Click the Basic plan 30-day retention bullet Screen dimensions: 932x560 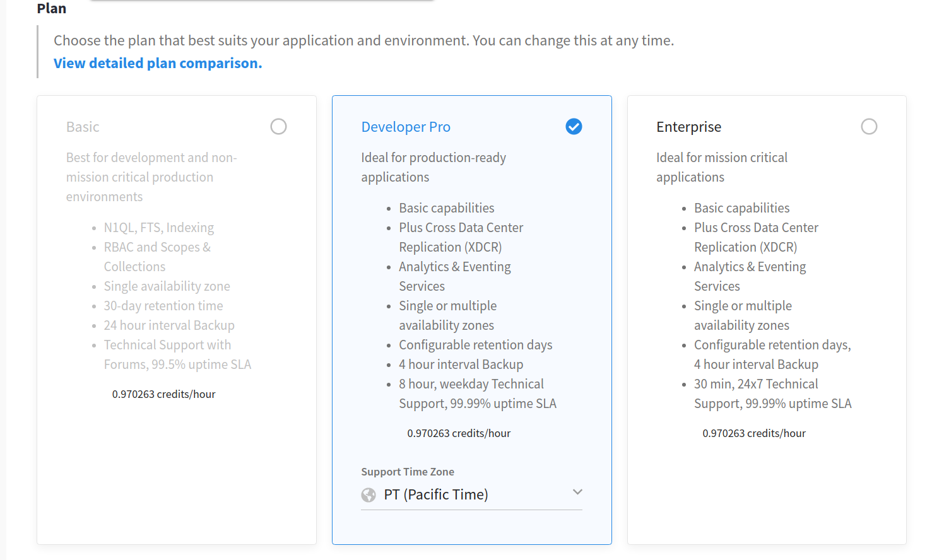tap(163, 305)
